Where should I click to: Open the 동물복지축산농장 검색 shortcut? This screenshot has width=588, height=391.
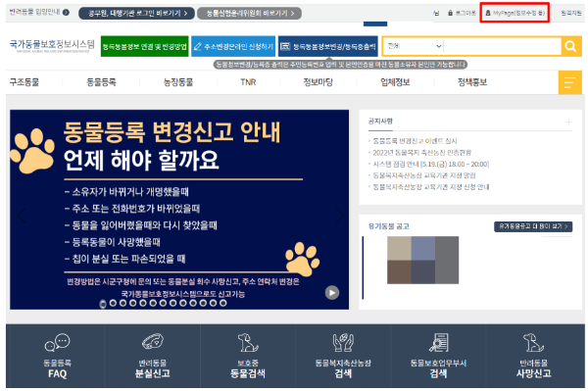pyautogui.click(x=343, y=356)
